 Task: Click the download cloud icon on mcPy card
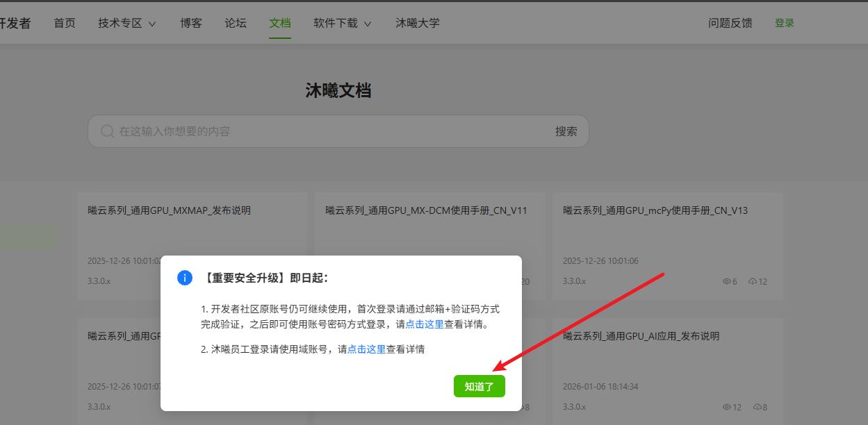coord(752,281)
